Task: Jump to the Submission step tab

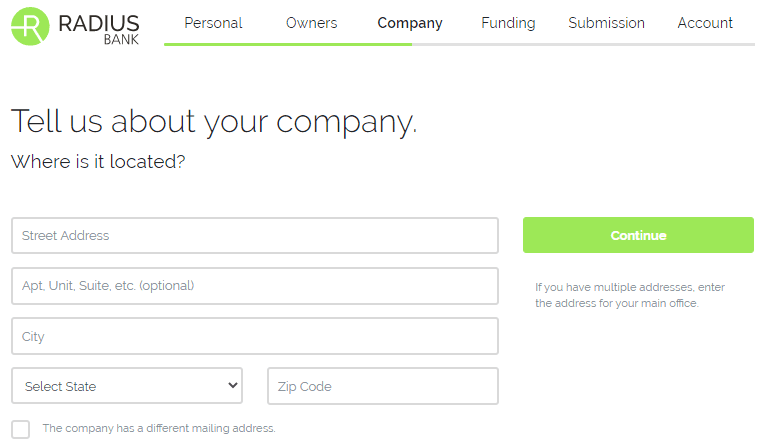Action: tap(606, 23)
